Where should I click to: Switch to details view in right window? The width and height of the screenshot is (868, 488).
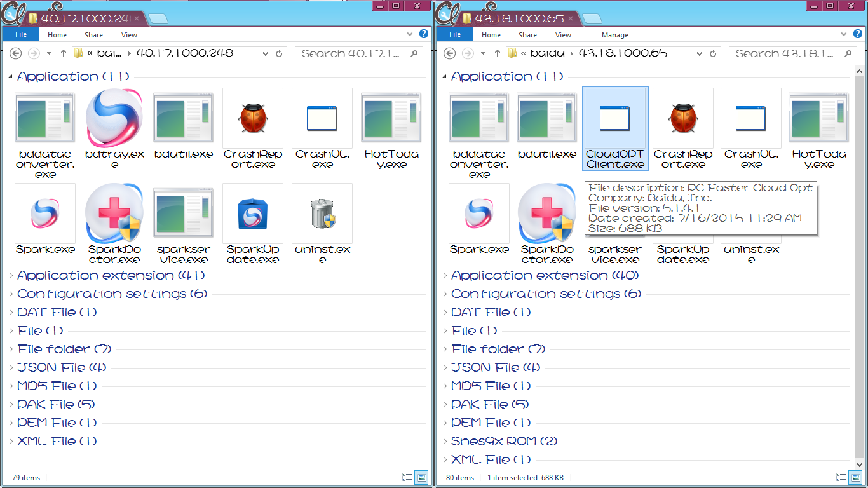[x=841, y=478]
